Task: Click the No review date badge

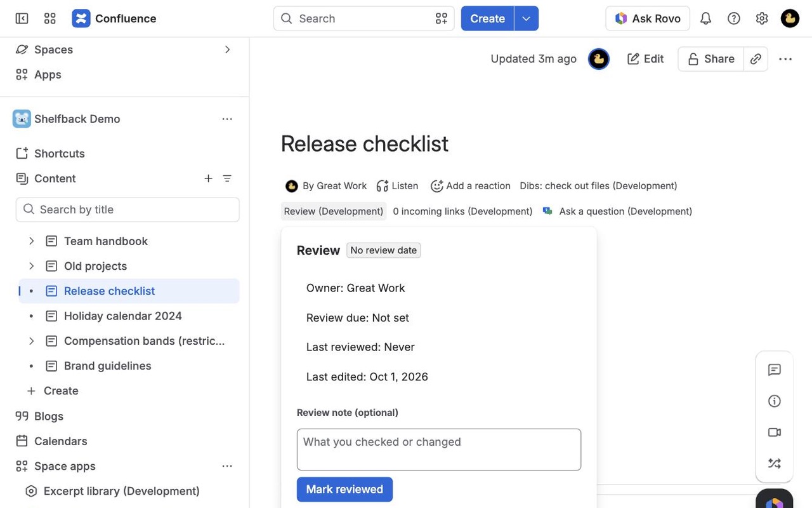Action: (384, 250)
